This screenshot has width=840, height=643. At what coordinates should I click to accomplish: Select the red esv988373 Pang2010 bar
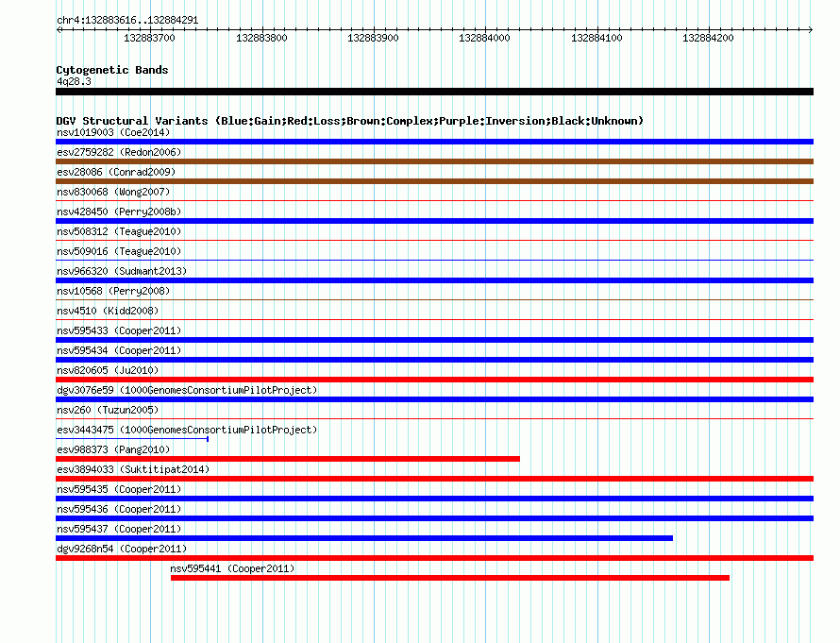288,459
